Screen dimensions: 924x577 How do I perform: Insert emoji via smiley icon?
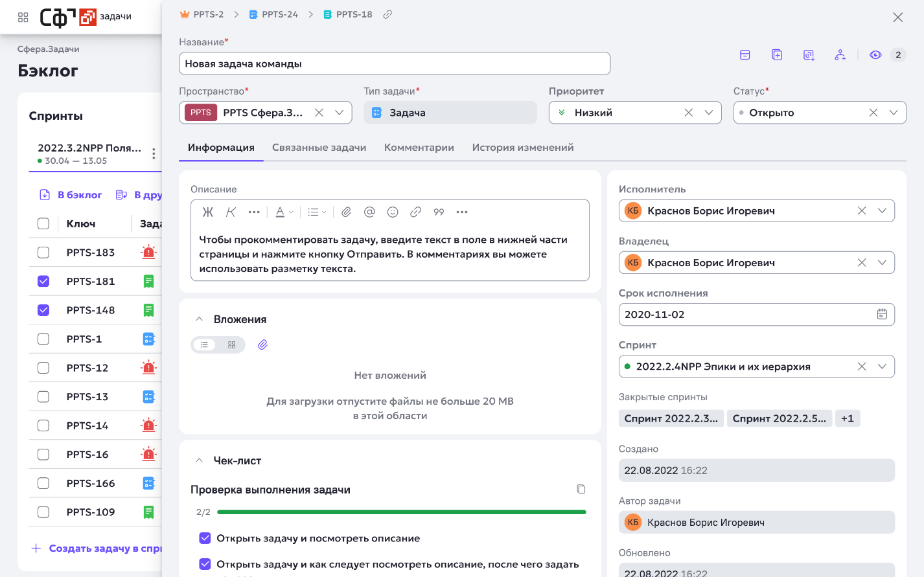click(x=393, y=212)
